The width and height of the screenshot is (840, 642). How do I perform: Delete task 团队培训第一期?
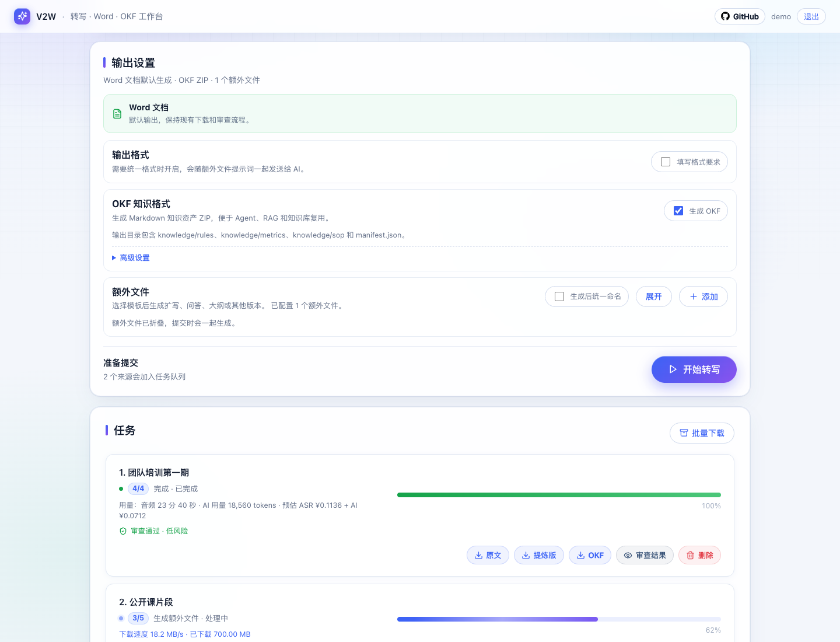point(699,556)
